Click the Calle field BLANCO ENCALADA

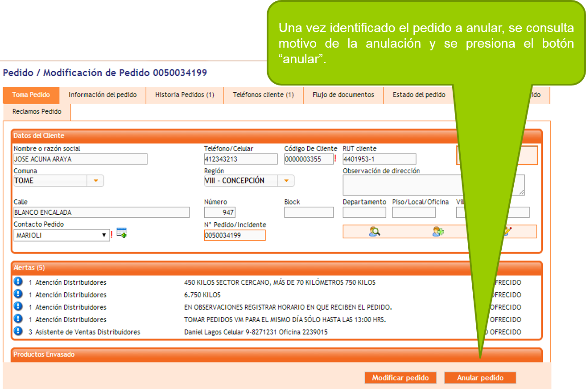(x=101, y=212)
